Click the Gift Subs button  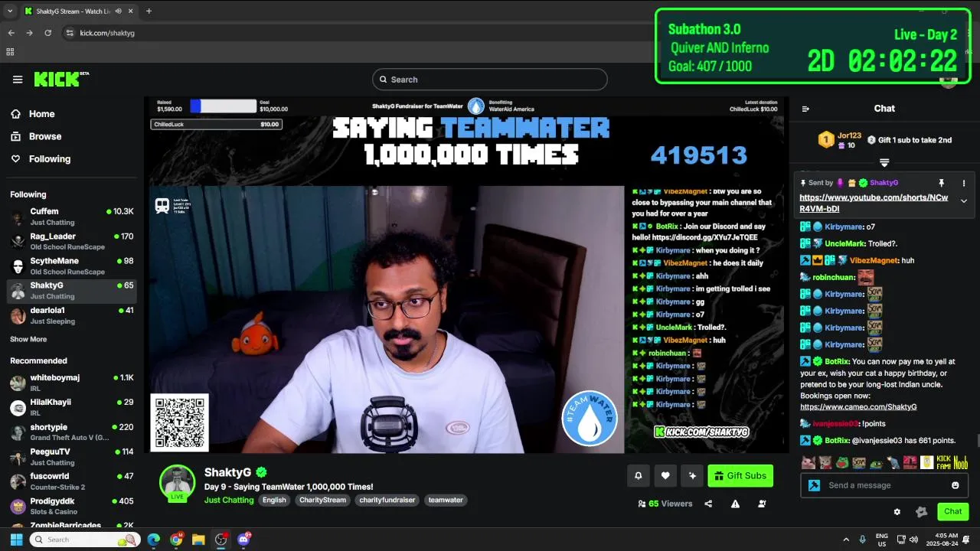point(740,476)
